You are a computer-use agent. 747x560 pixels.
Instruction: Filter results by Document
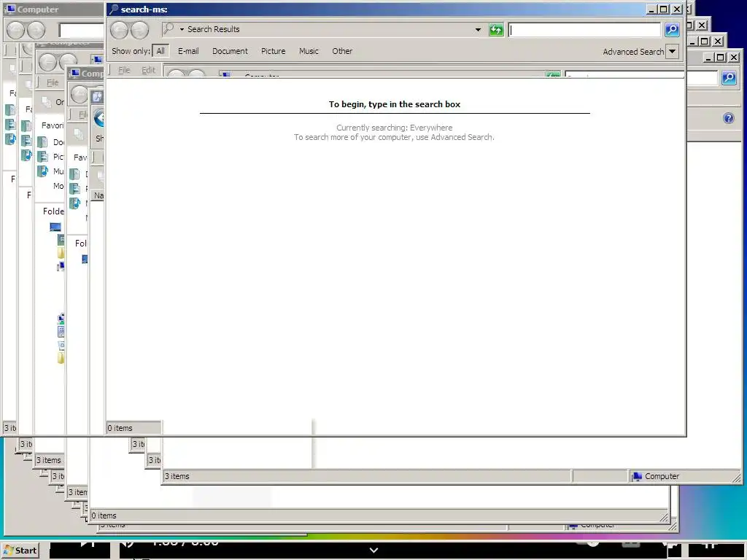point(230,51)
